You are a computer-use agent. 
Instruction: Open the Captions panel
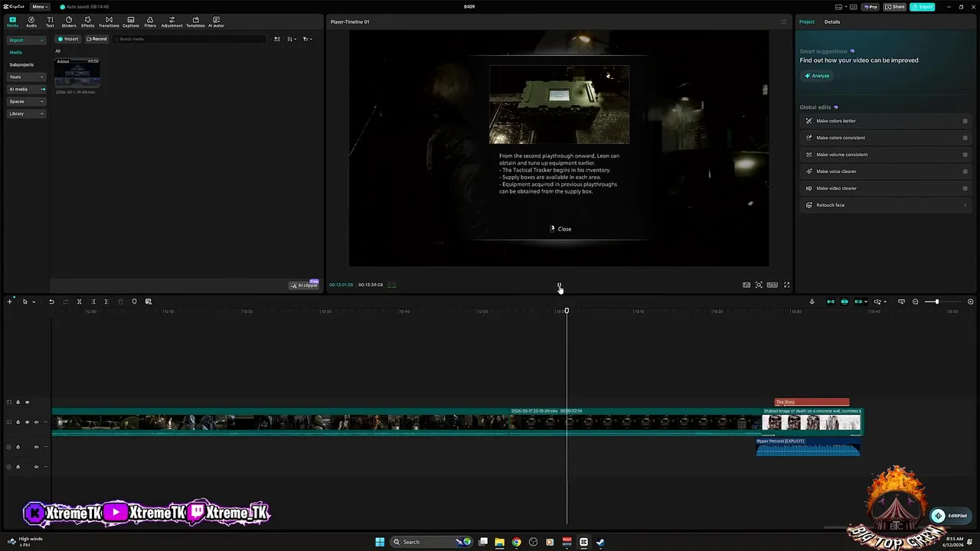pos(131,21)
